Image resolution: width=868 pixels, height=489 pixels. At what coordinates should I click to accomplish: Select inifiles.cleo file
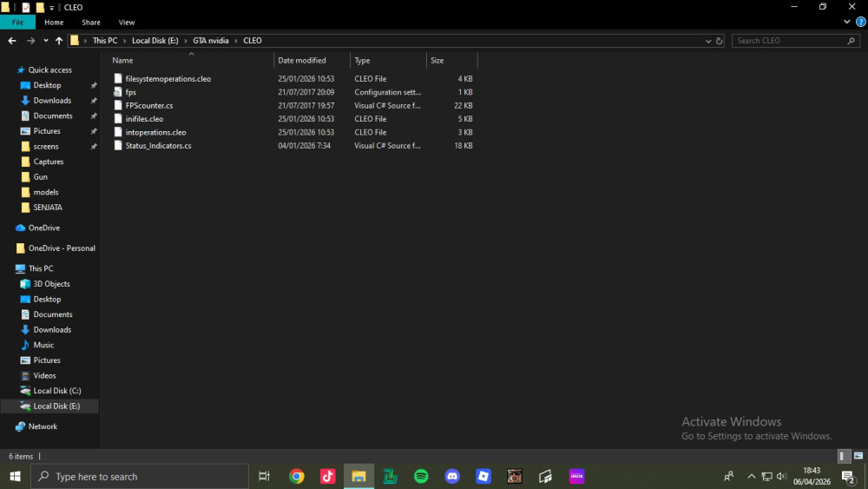[x=144, y=118]
